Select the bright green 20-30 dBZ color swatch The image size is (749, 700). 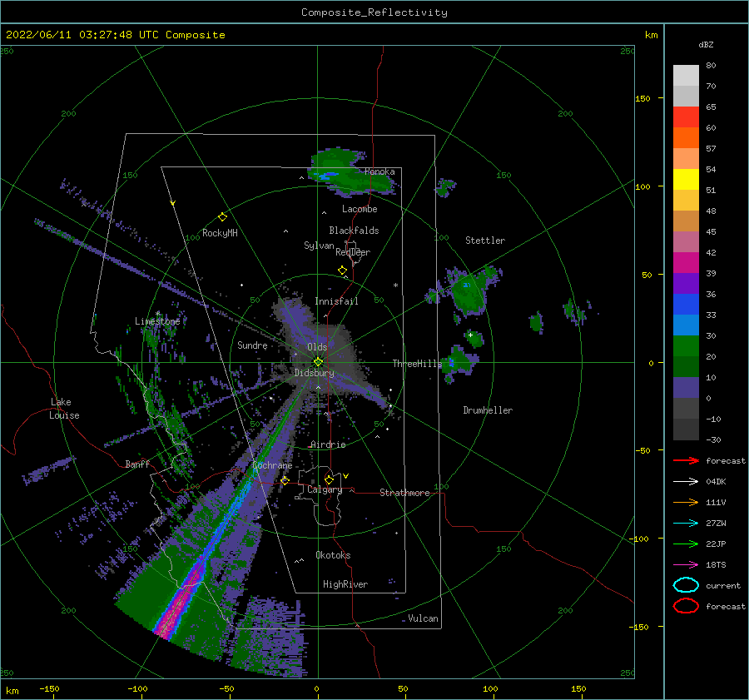686,345
